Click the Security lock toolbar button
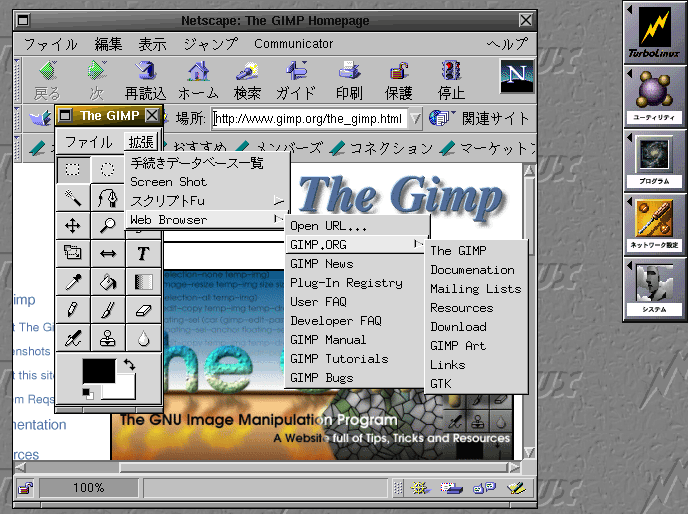Viewport: 688px width, 514px height. (x=398, y=81)
